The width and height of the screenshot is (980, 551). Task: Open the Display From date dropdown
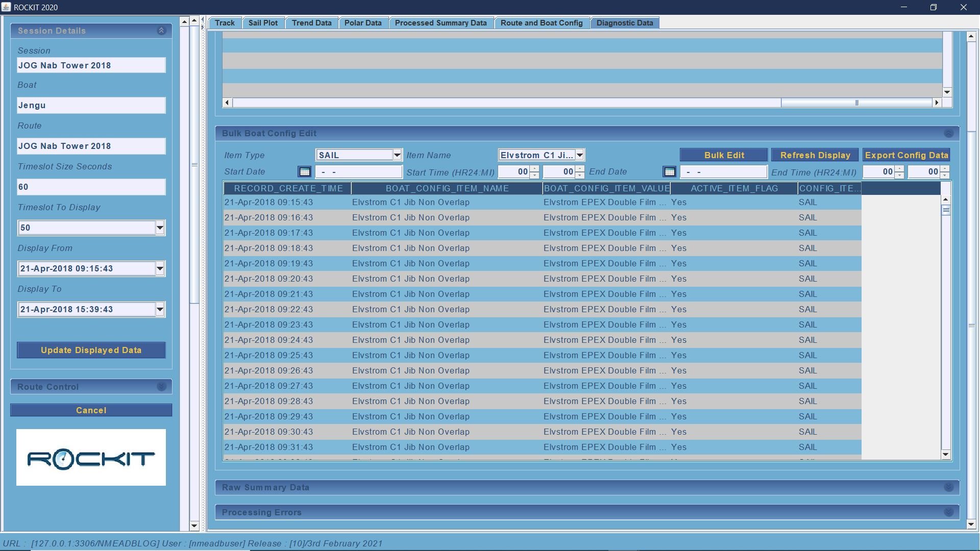coord(160,269)
